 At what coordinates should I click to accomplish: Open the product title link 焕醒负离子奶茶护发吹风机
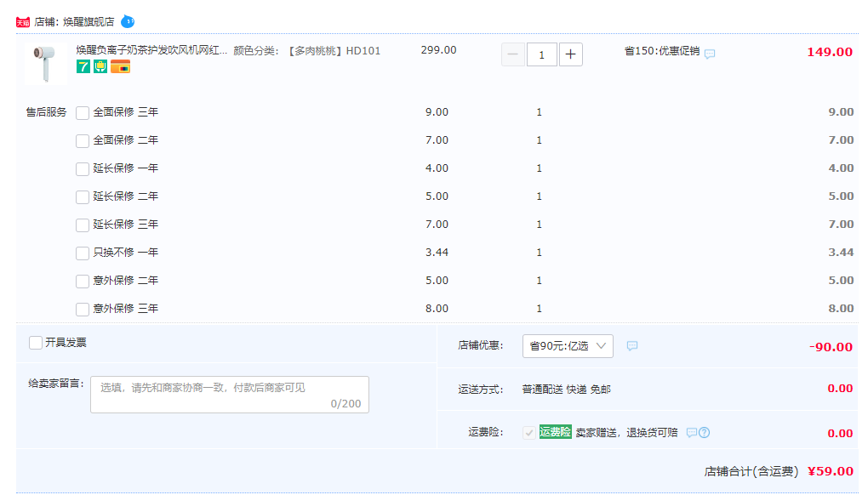pos(151,50)
